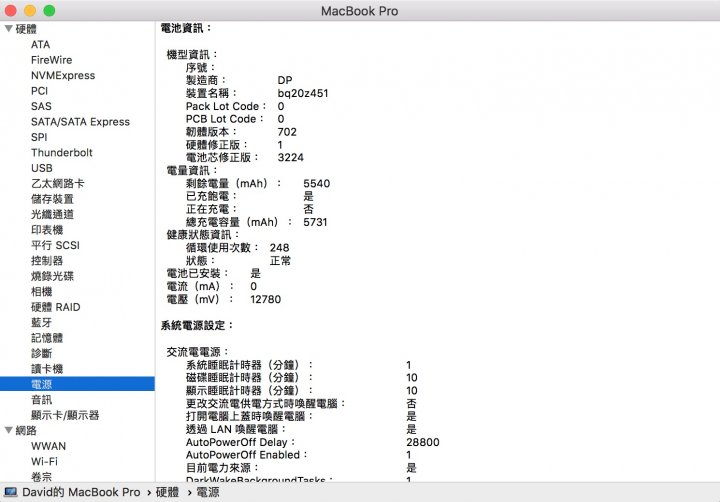Select 燒錄光碟 in the sidebar
Screen dimensions: 720x502
coord(52,276)
